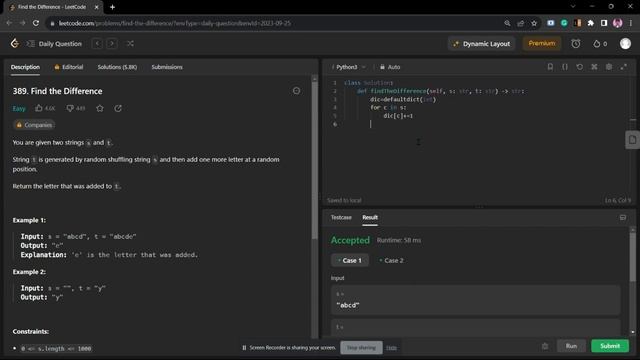This screenshot has height=360, width=640.
Task: Toggle the Auto setting in editor
Action: point(390,67)
